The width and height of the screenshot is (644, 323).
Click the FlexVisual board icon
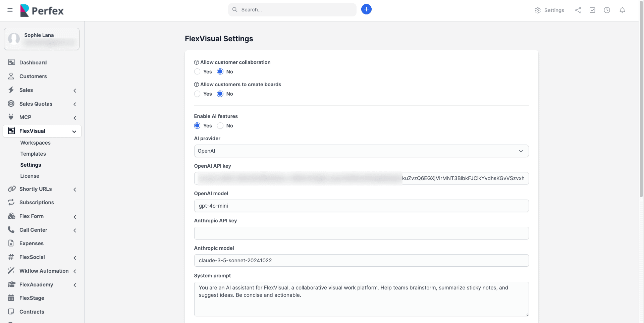click(x=11, y=131)
